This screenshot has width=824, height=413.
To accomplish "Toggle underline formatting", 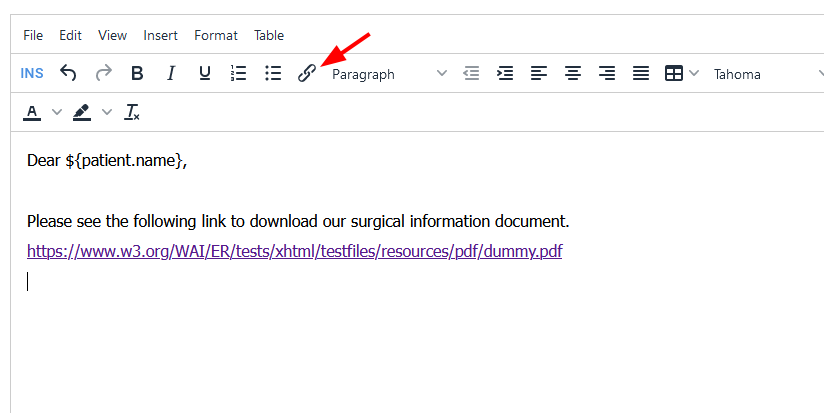I will point(204,73).
